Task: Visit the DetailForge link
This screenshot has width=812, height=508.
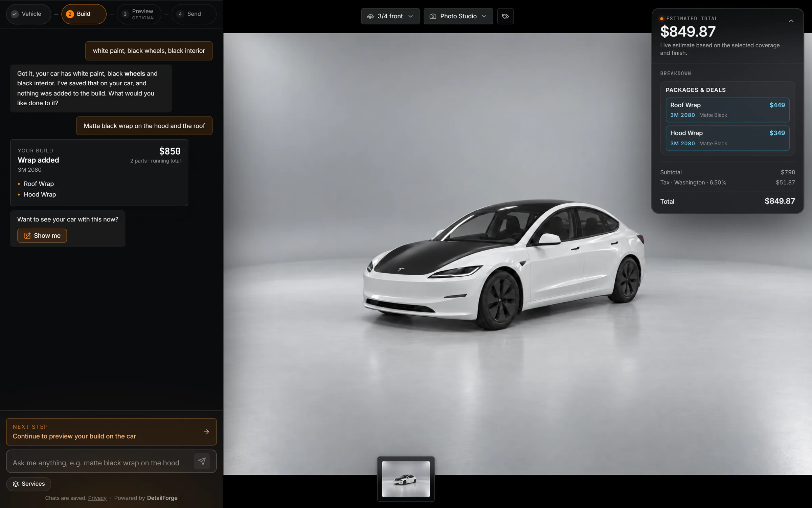Action: [x=162, y=498]
